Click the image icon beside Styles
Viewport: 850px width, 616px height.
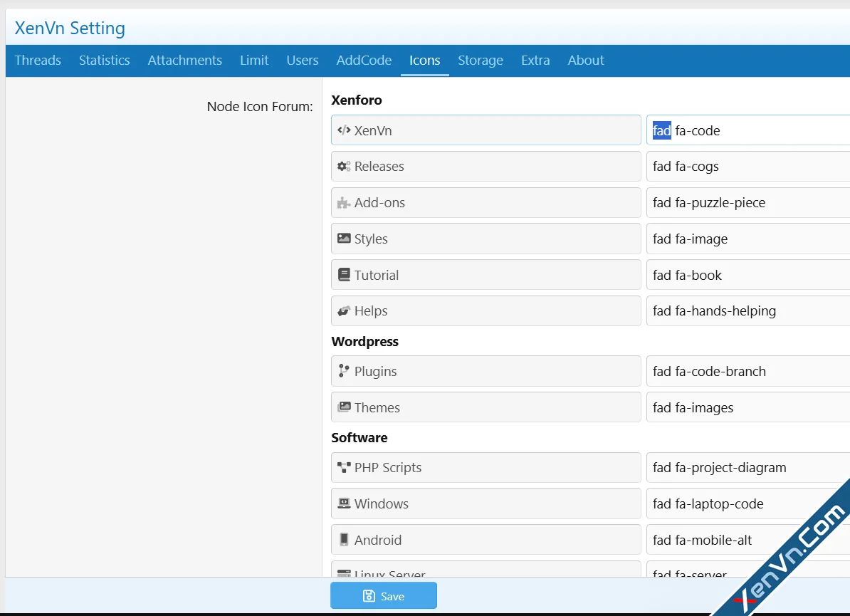point(344,239)
